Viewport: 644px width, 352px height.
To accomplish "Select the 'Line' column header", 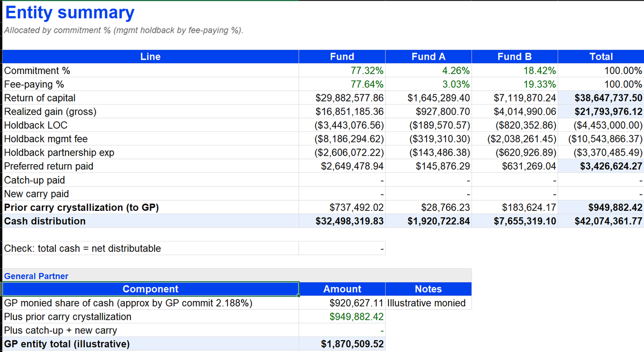I will [150, 56].
